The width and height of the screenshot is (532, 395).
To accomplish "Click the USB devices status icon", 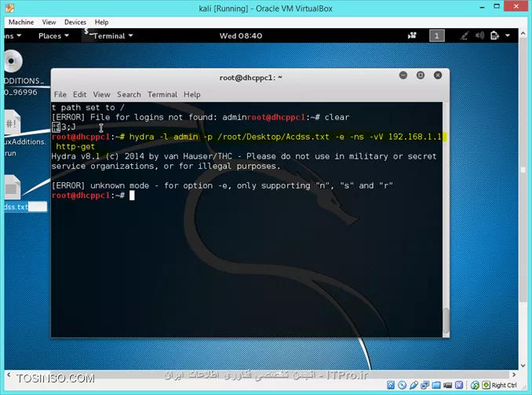I will [414, 385].
